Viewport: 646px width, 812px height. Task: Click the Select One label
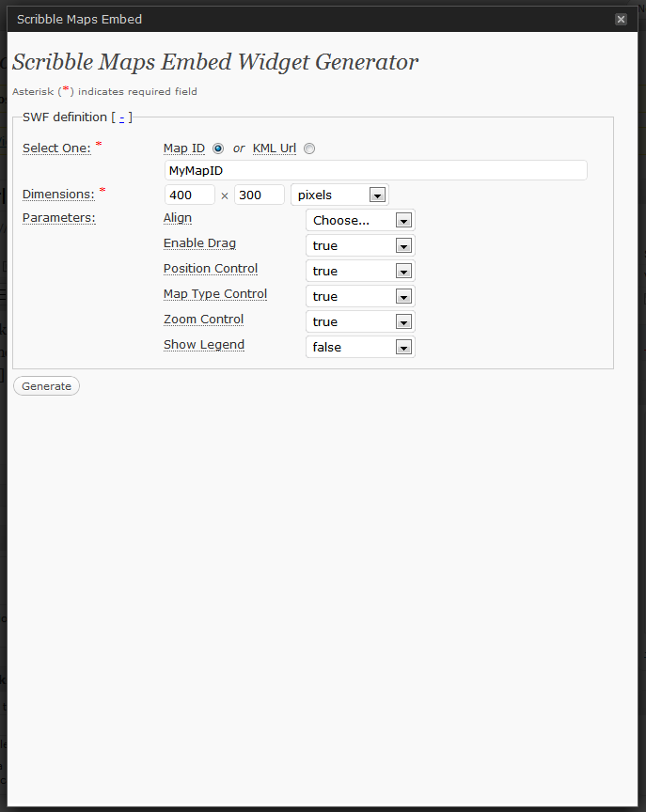point(56,148)
